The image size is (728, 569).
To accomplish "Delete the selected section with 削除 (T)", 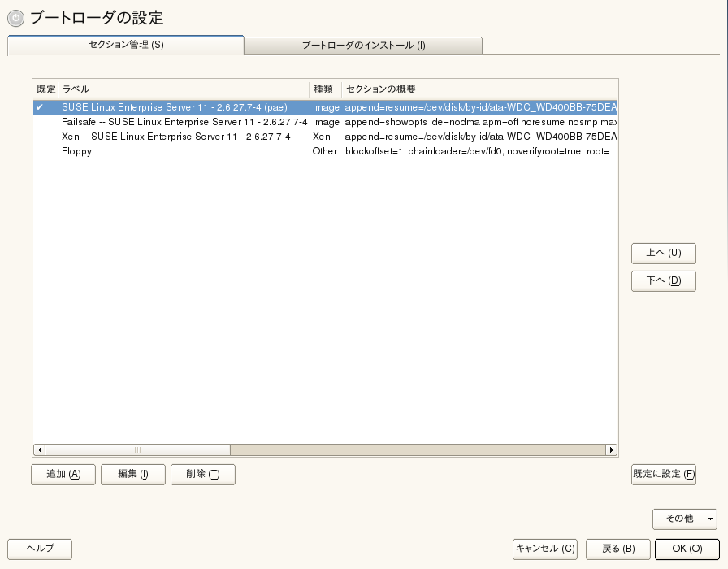I will click(203, 474).
